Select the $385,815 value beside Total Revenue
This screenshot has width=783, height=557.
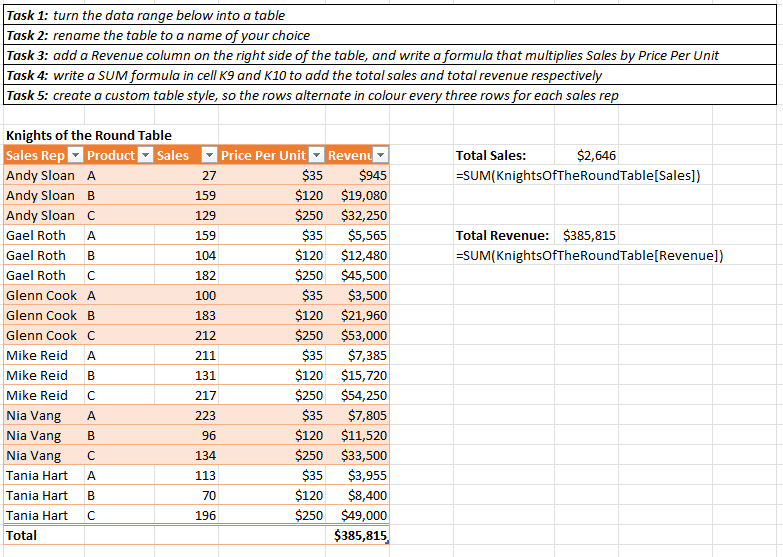[586, 235]
